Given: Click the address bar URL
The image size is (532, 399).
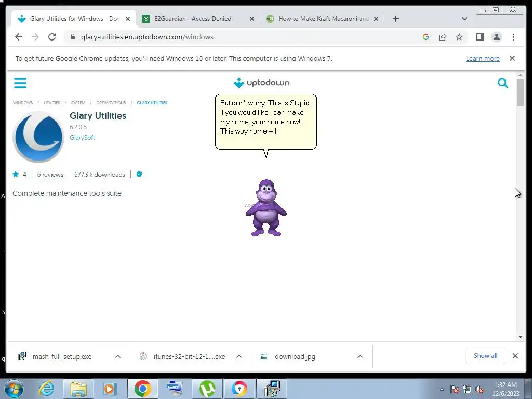Looking at the screenshot, I should [147, 37].
